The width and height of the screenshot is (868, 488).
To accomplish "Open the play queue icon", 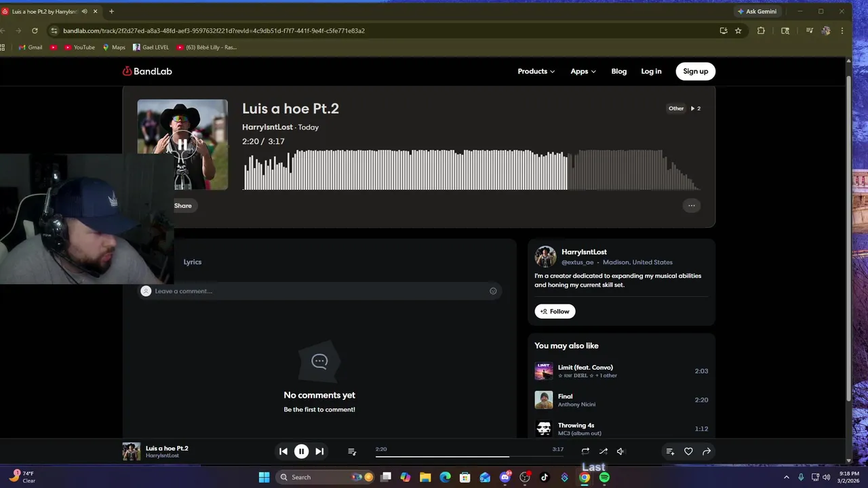I will point(352,451).
